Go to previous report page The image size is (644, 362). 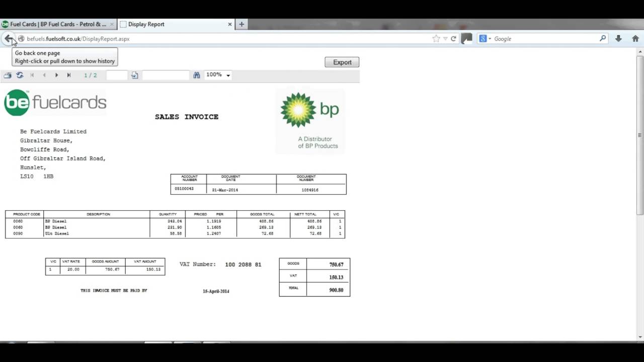coord(44,75)
